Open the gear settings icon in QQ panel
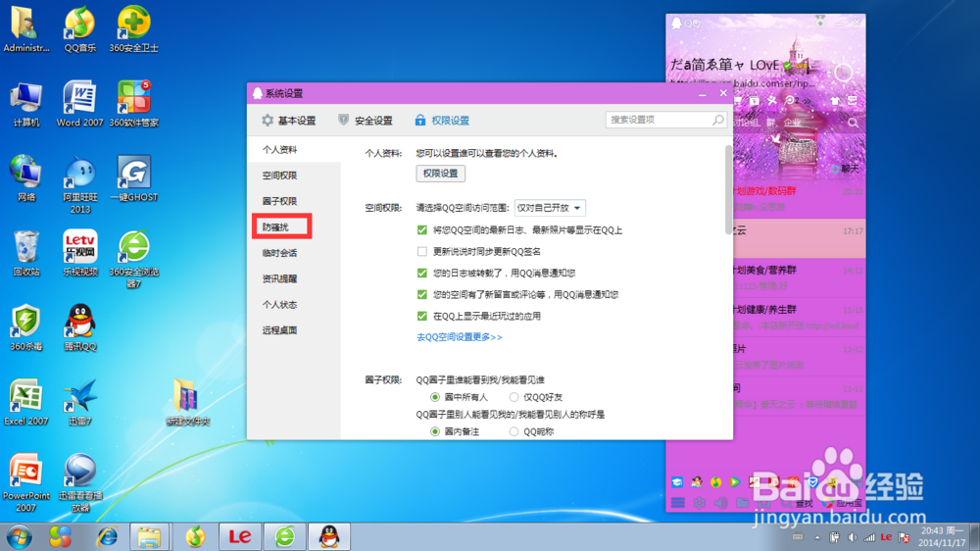This screenshot has width=980, height=551. click(700, 503)
